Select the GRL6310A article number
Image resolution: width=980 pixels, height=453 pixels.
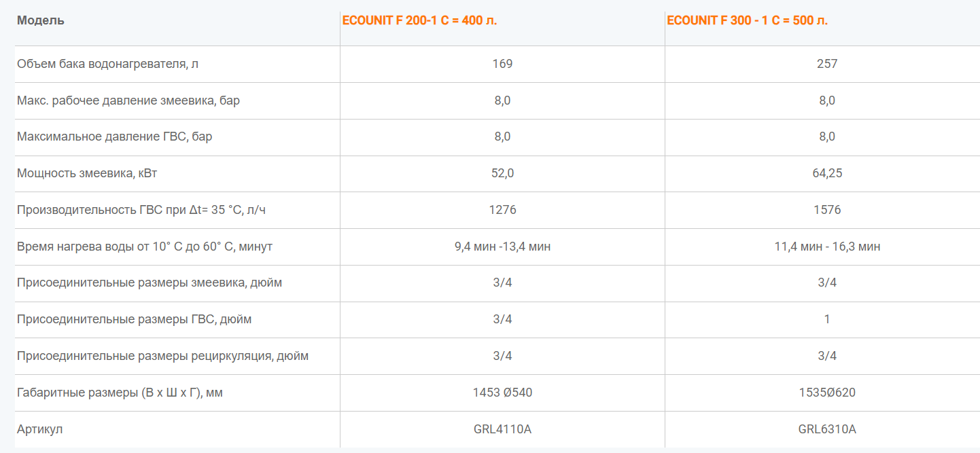[827, 429]
